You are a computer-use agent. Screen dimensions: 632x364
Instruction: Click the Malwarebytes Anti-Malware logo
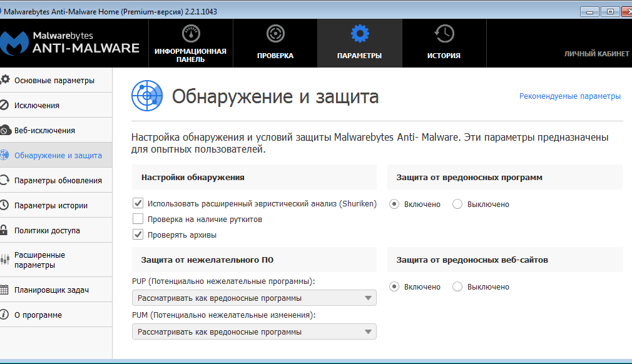click(x=69, y=43)
